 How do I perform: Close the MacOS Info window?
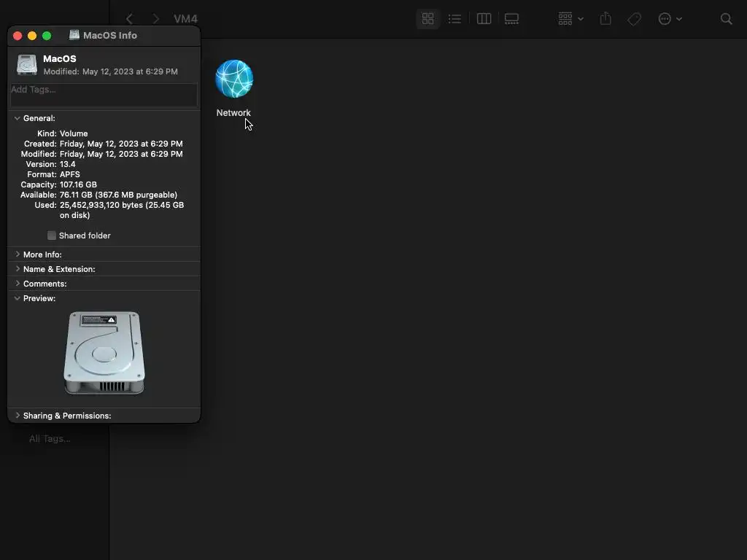point(18,36)
